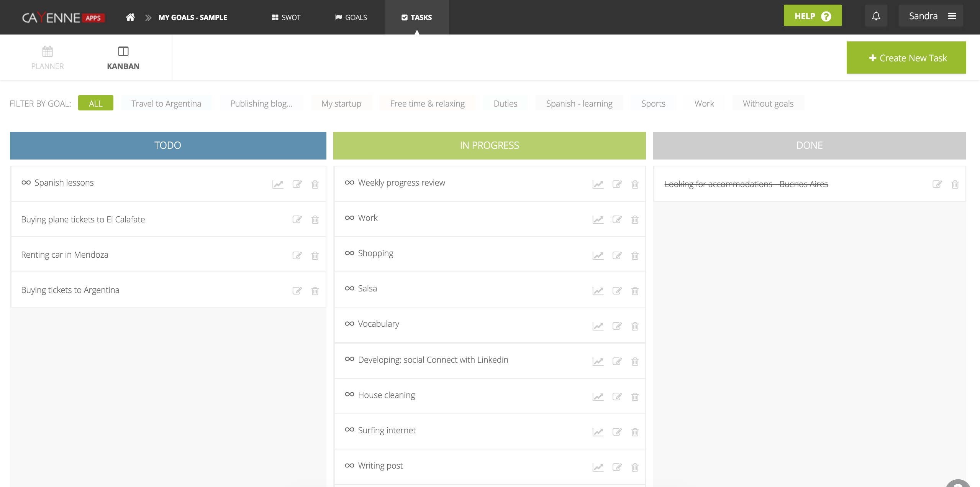The image size is (980, 487).
Task: Delete Buying plane tickets to El Calafate
Action: tap(315, 220)
